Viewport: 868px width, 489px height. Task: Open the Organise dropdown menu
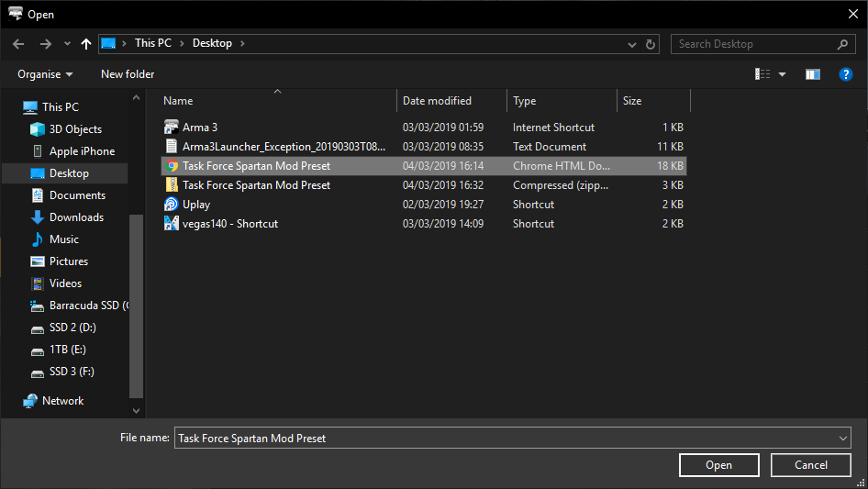click(x=45, y=74)
